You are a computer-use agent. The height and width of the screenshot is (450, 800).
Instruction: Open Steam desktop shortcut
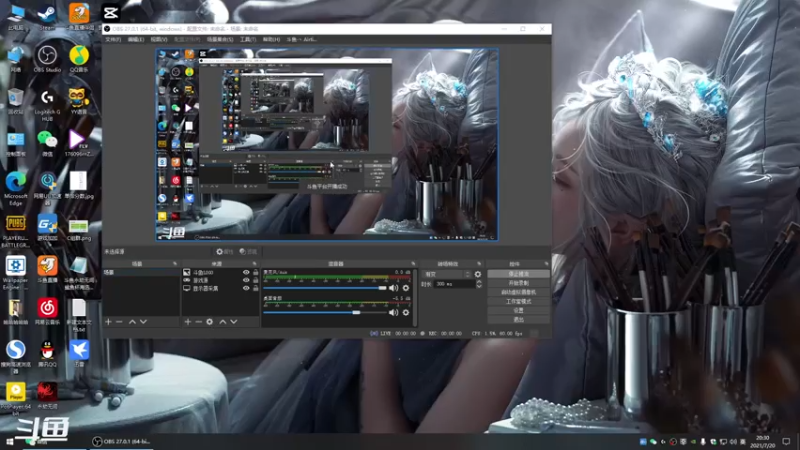pos(47,17)
